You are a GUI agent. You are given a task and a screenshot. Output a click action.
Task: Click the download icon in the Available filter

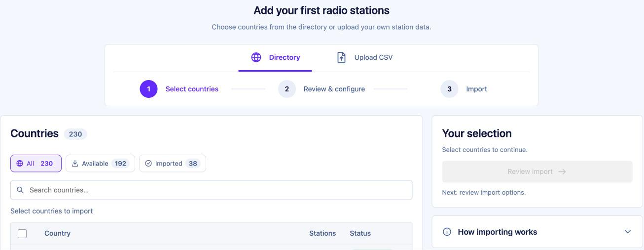[75, 164]
